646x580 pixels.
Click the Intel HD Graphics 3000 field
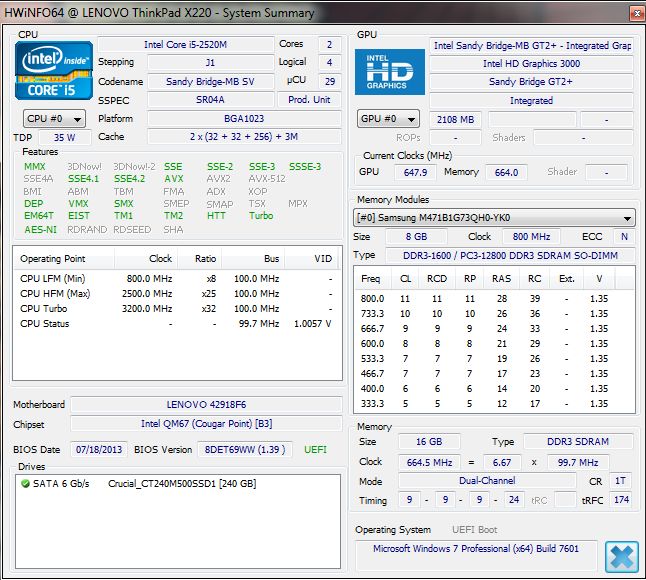[531, 63]
